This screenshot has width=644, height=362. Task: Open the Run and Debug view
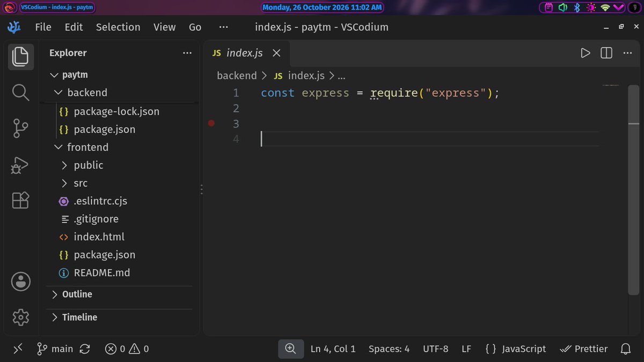click(x=20, y=165)
